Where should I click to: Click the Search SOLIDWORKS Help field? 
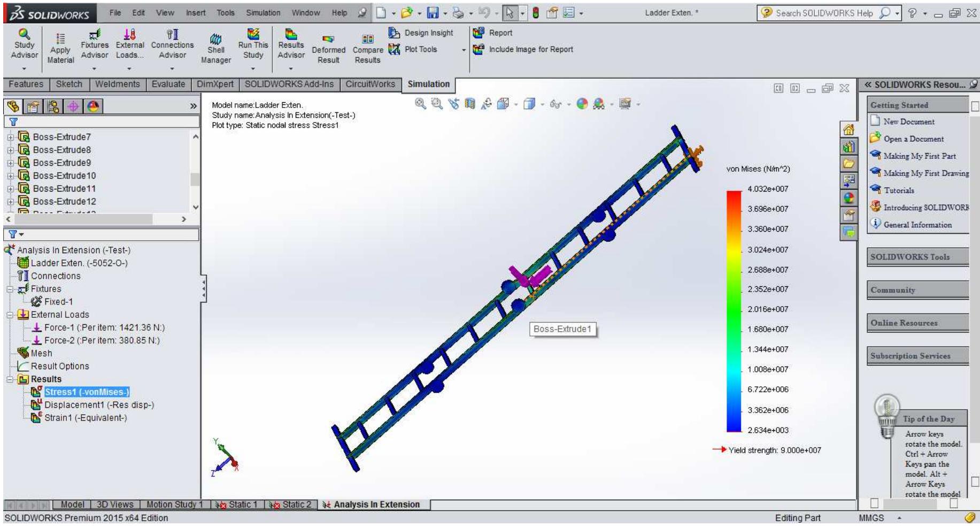pyautogui.click(x=823, y=13)
